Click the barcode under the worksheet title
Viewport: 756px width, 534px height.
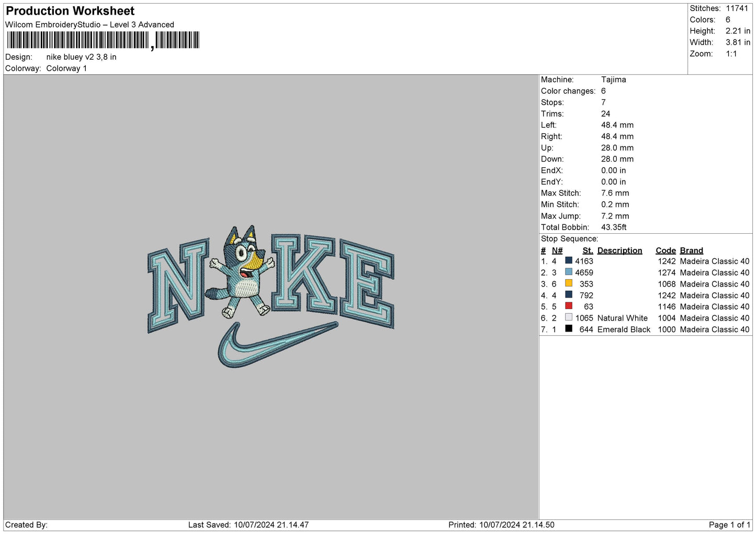[x=103, y=40]
